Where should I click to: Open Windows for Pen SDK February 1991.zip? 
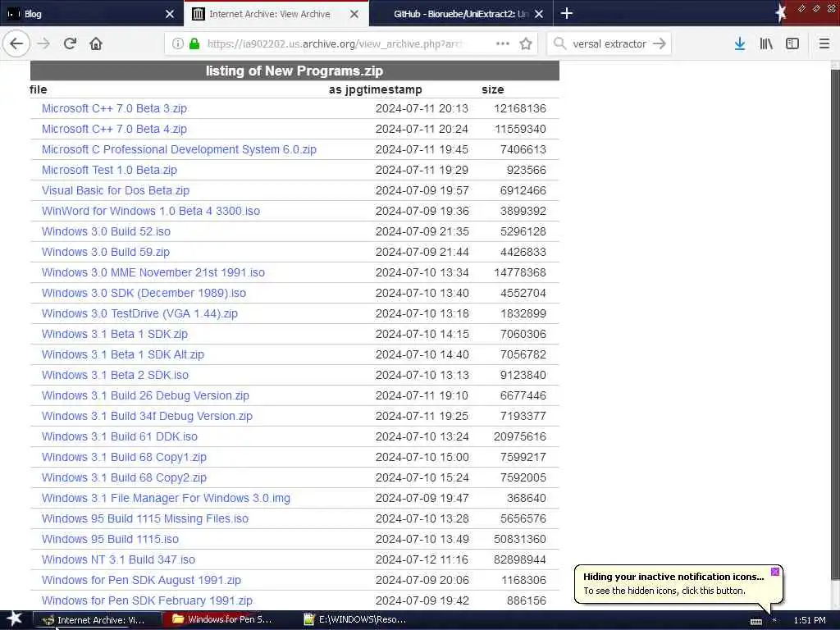click(x=147, y=600)
